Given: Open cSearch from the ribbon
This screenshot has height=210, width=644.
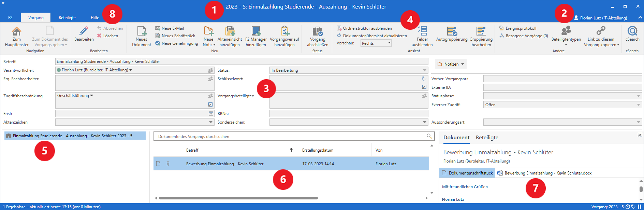Looking at the screenshot, I should [x=632, y=31].
